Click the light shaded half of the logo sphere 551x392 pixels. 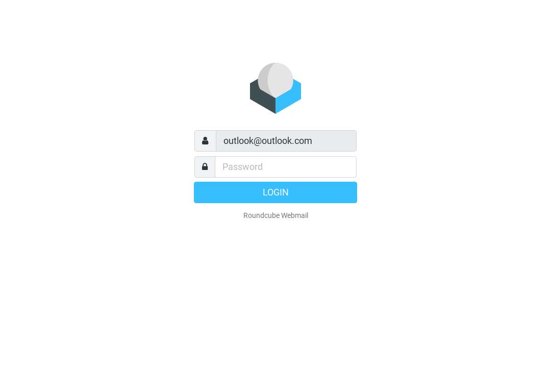tap(281, 80)
